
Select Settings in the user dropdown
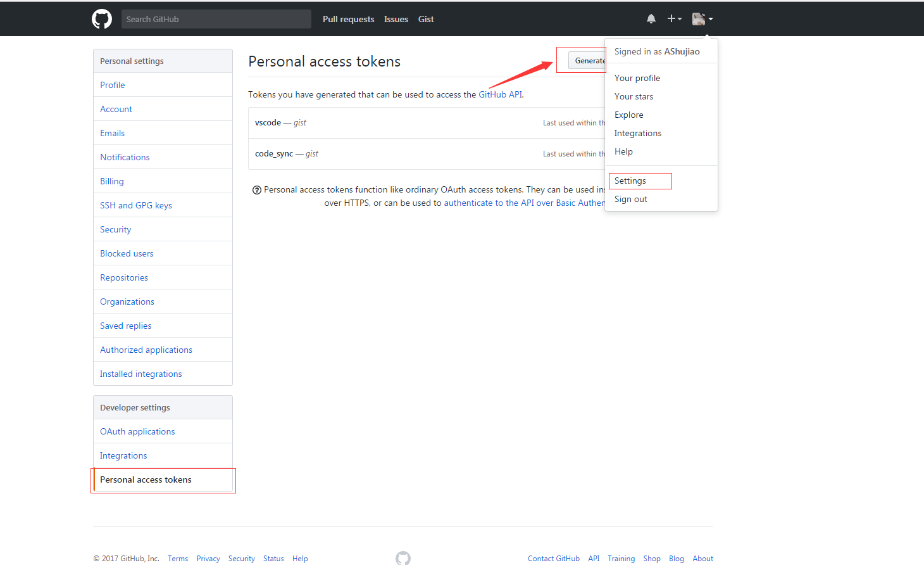tap(630, 181)
